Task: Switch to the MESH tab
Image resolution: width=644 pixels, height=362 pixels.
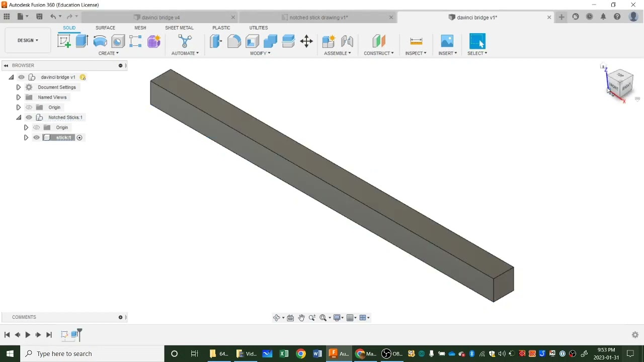Action: coord(140,28)
